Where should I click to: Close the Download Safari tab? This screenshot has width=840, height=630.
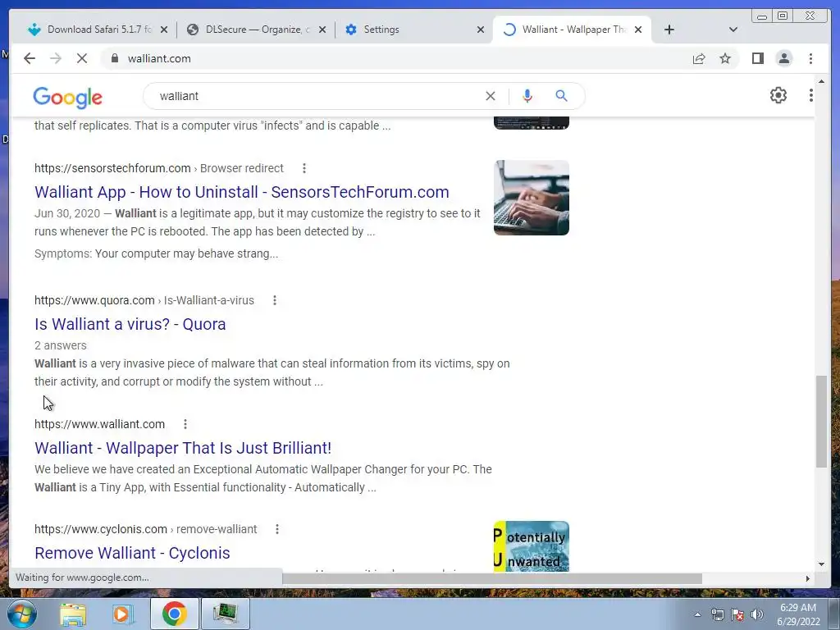coord(164,30)
